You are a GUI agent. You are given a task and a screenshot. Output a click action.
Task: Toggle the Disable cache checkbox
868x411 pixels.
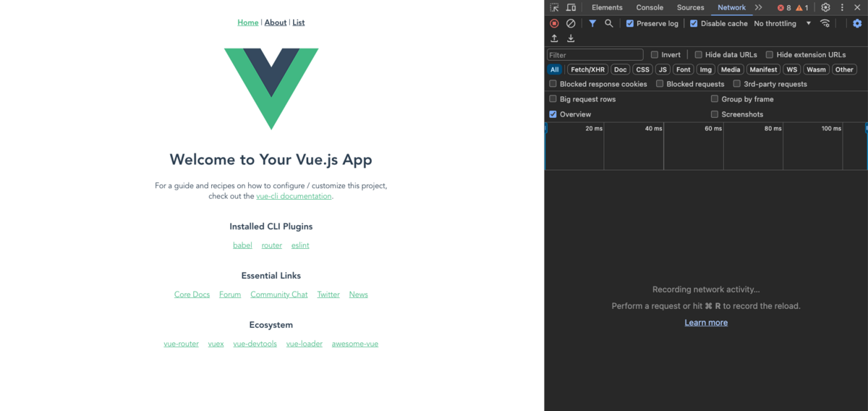click(x=694, y=23)
